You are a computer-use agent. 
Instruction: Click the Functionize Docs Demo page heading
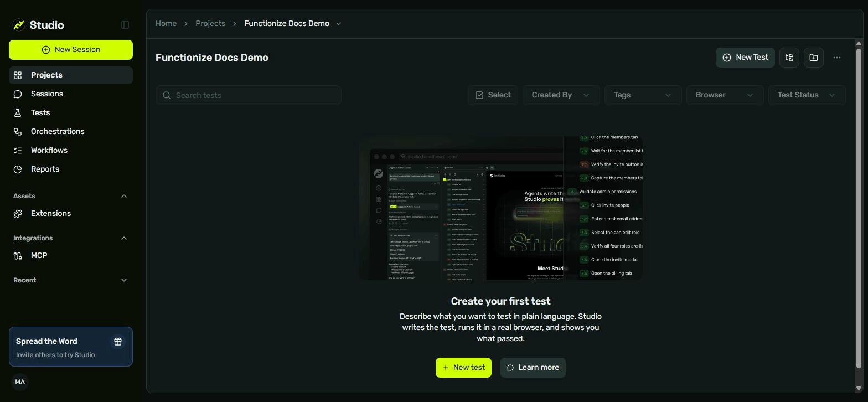click(x=212, y=58)
